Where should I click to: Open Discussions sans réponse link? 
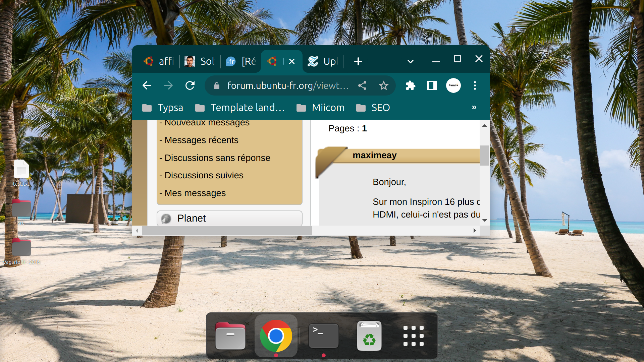(217, 158)
